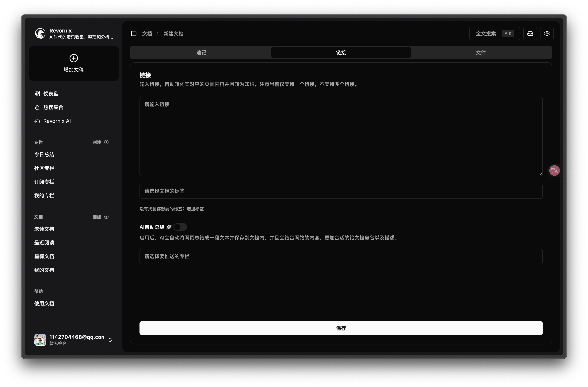Click the AI自动总结 label
Image resolution: width=588 pixels, height=387 pixels.
tap(152, 227)
